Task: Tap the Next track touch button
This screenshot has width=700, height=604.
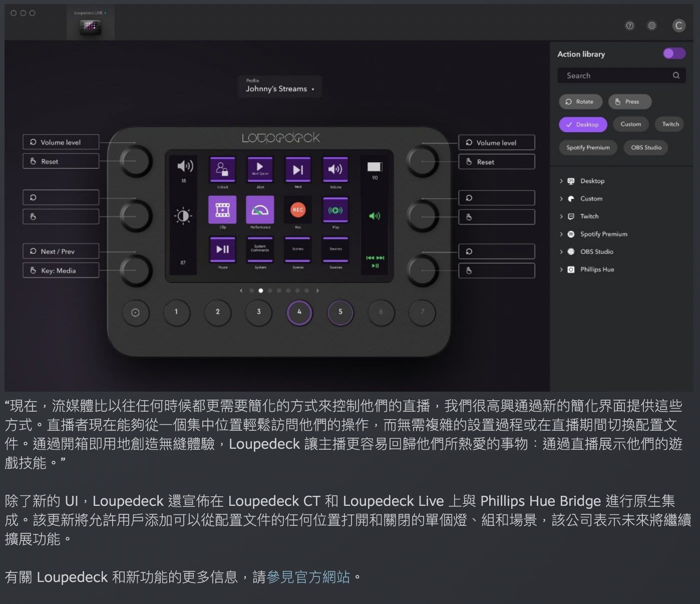Action: (298, 169)
